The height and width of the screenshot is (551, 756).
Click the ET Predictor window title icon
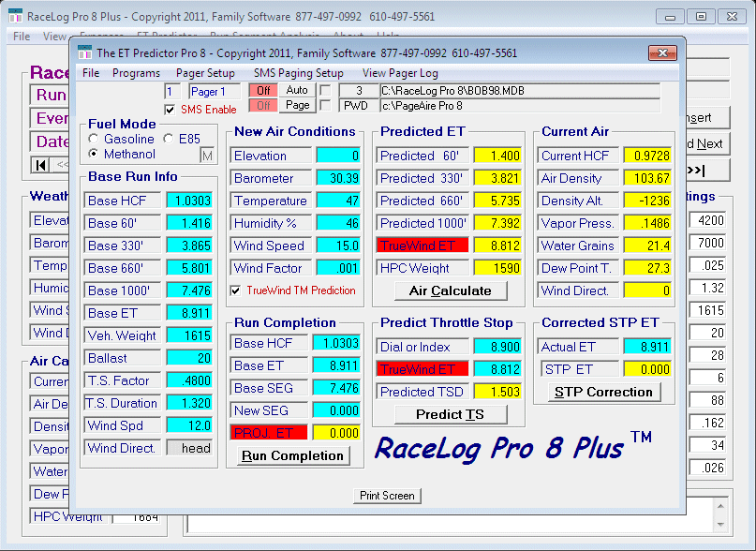(85, 54)
